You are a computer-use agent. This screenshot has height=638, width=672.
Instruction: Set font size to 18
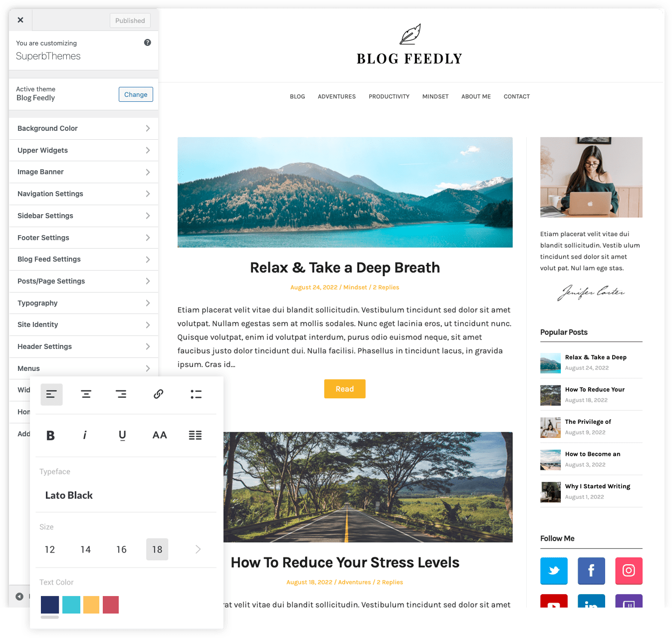(x=157, y=549)
